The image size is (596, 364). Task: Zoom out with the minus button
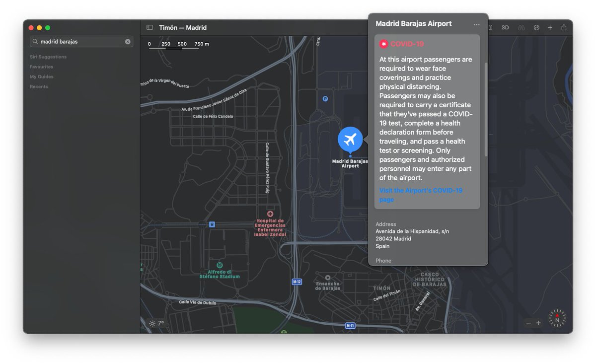[528, 323]
